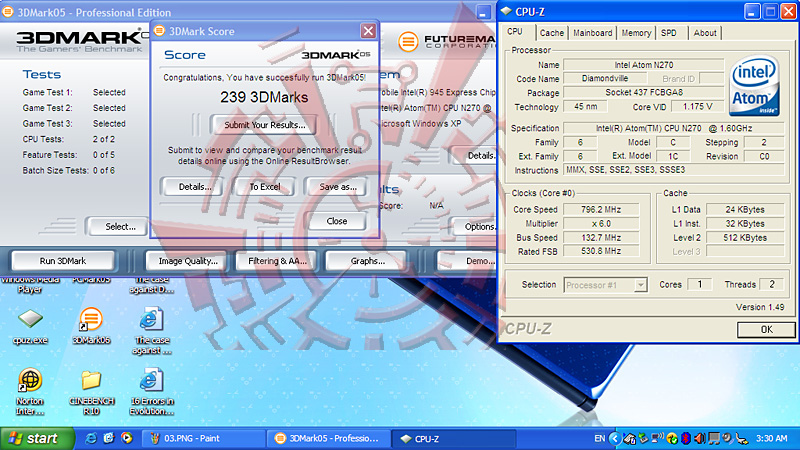The height and width of the screenshot is (450, 800).
Task: Open Filtering & AA... settings
Action: [277, 261]
